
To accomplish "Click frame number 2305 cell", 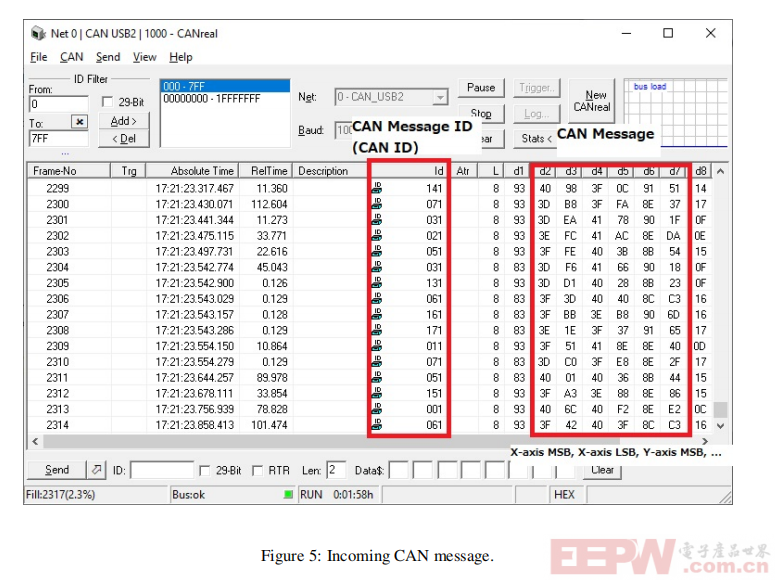I will (58, 283).
